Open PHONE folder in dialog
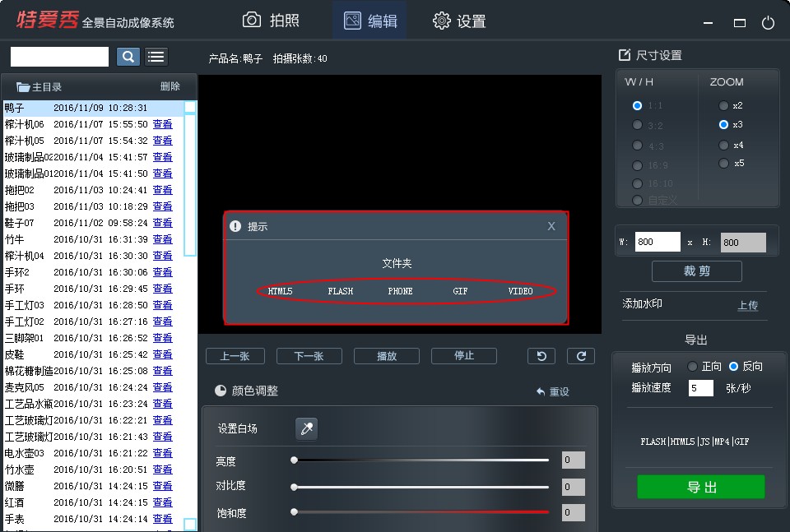790x532 pixels. (x=400, y=291)
